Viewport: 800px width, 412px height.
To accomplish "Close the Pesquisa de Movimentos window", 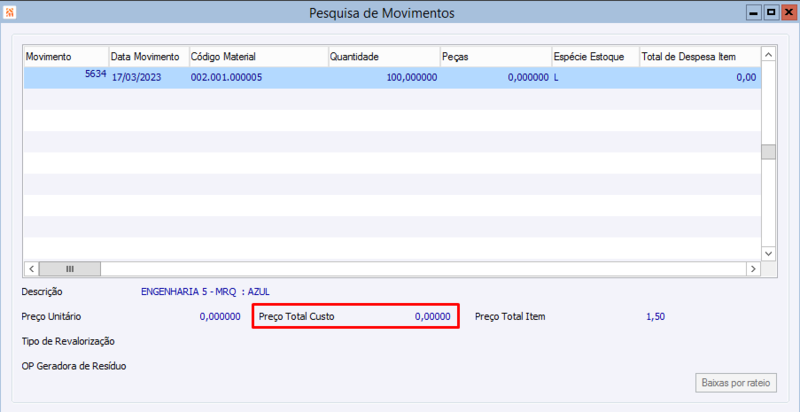I will [788, 12].
